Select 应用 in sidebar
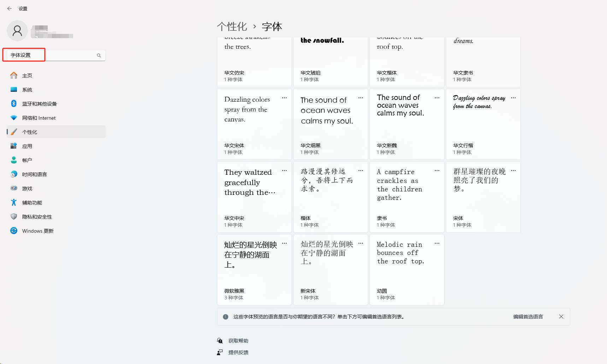 coord(56,146)
